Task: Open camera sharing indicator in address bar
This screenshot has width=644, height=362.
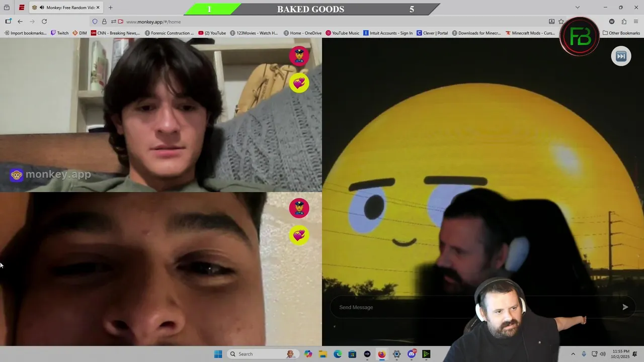Action: (121, 22)
